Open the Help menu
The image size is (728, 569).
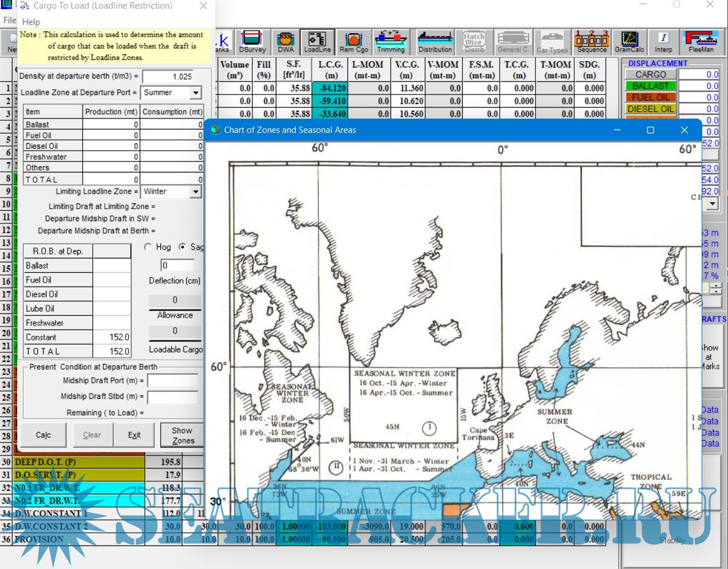(31, 22)
